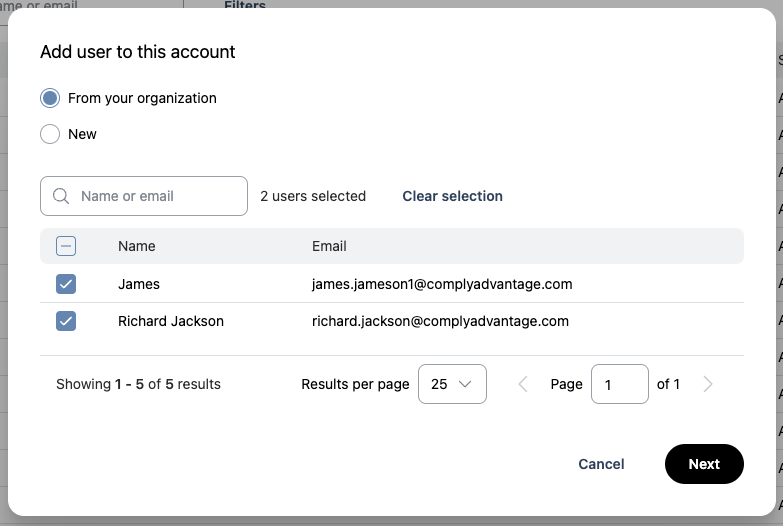783x526 pixels.
Task: Select the 'From your organization' radio button
Action: (x=50, y=98)
